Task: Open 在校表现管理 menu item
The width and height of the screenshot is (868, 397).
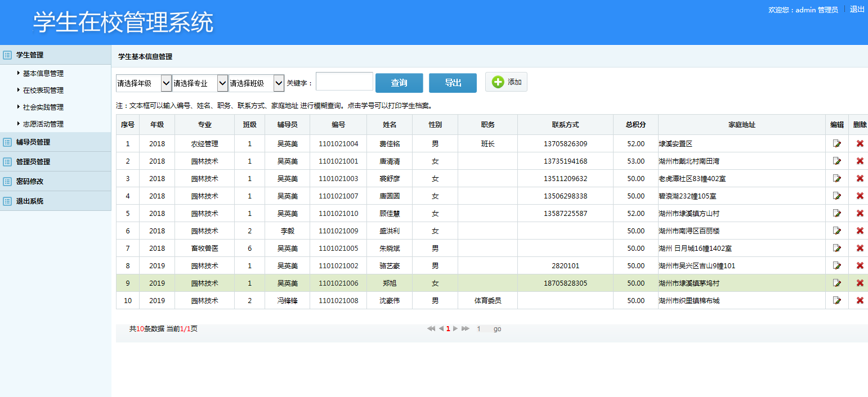Action: (x=43, y=90)
